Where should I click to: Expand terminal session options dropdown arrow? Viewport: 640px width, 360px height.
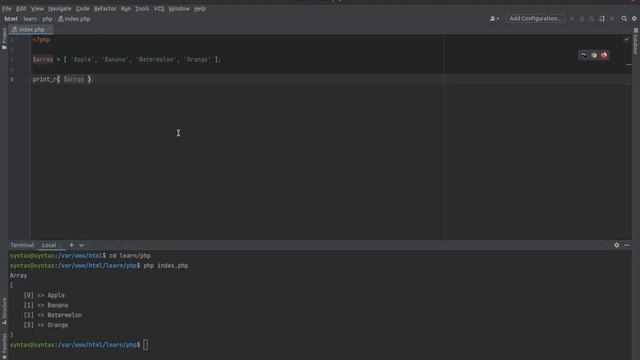(82, 245)
